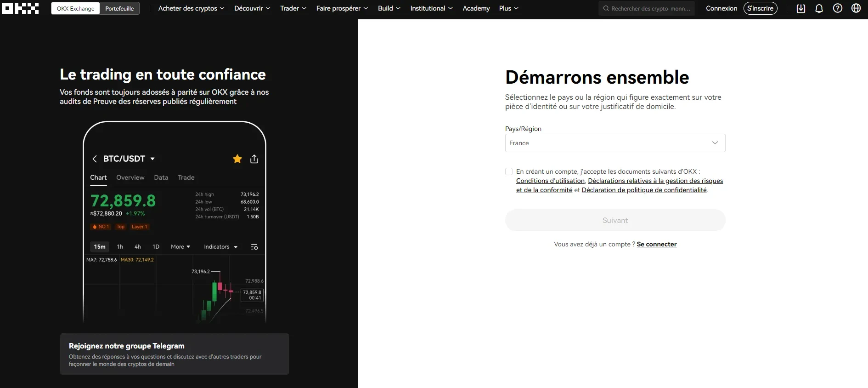
Task: Open the Rejoignez notre groupe Telegram card
Action: pyautogui.click(x=175, y=354)
